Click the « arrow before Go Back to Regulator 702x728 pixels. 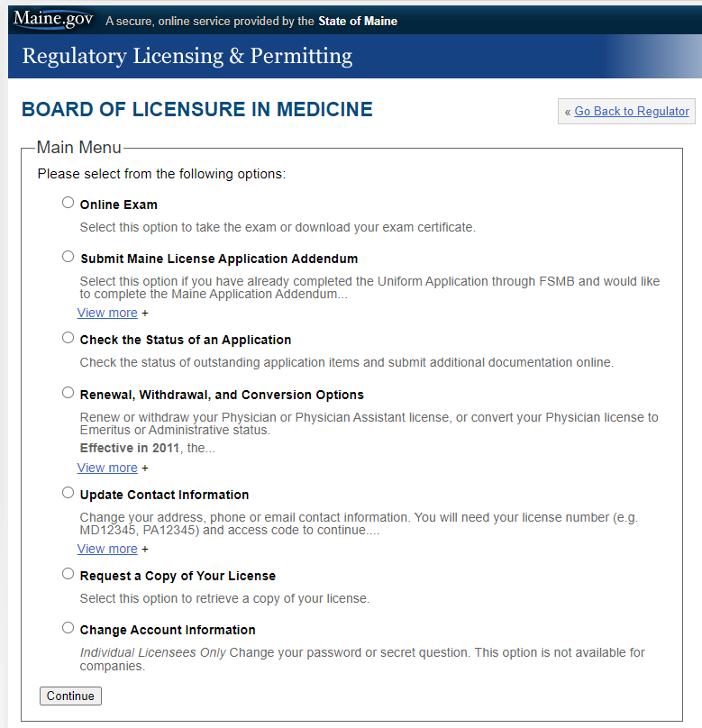[568, 112]
